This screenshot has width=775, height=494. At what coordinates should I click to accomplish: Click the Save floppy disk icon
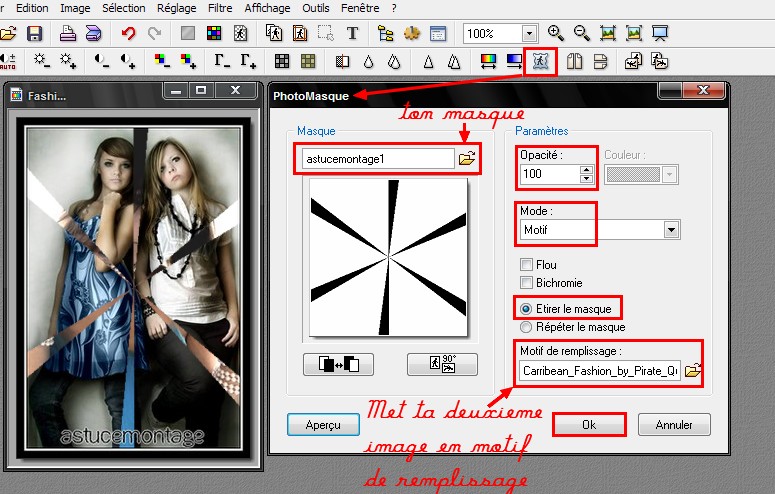tap(35, 34)
